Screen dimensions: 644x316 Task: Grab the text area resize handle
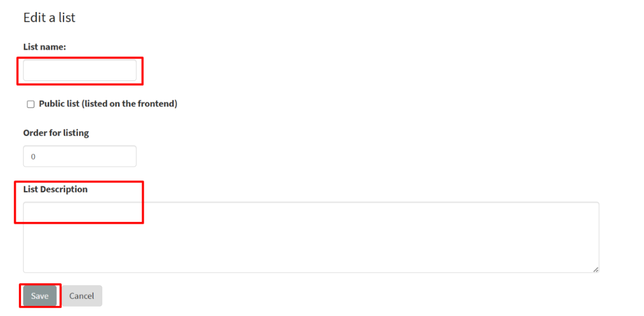(596, 270)
